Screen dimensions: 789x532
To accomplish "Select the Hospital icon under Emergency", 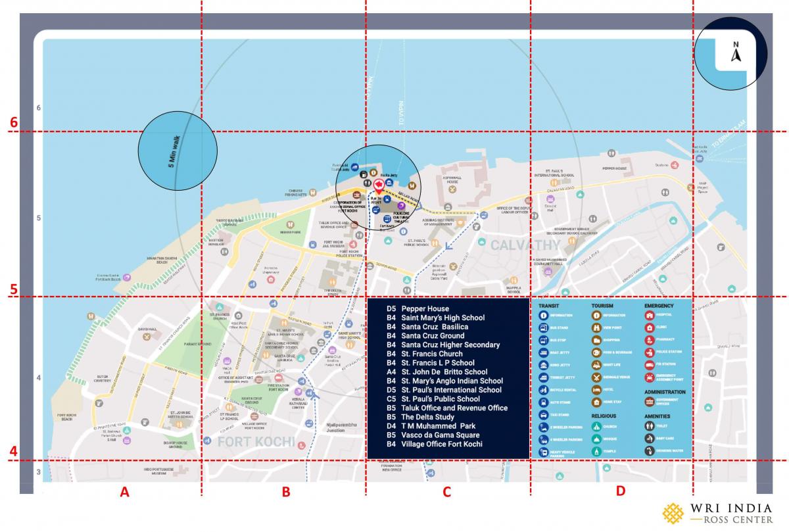I will tap(649, 314).
